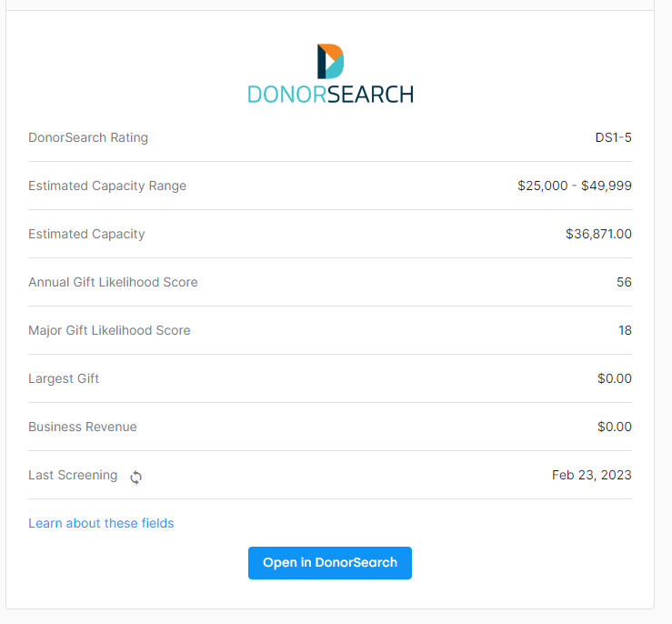Select the Business Revenue $0.00 amount
The image size is (672, 624).
click(614, 427)
